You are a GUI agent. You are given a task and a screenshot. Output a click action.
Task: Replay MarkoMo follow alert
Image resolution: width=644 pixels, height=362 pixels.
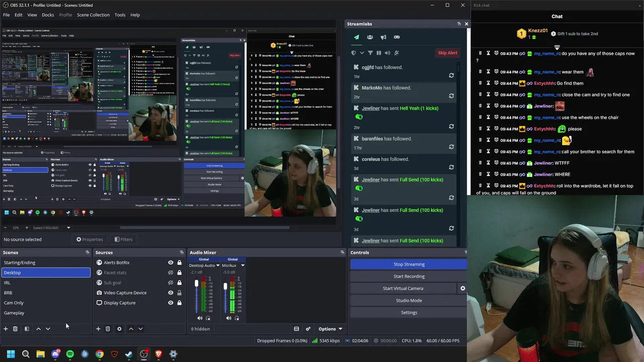point(451,96)
